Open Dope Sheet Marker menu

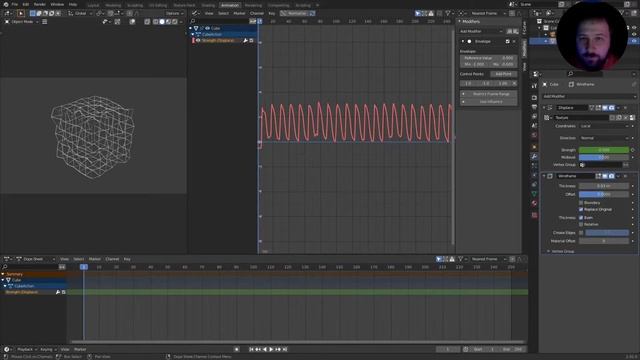tap(95, 259)
